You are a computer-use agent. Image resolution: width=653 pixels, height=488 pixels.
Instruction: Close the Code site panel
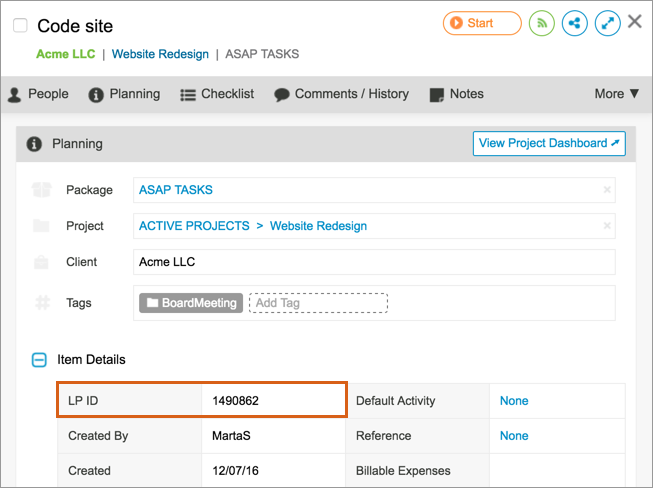click(x=634, y=22)
